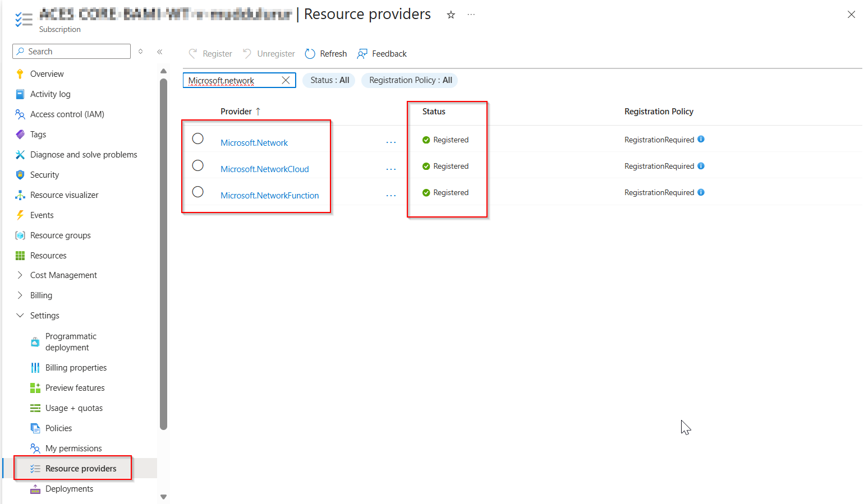Click the Register toolbar button
Screen dimensions: 864x504
tap(210, 54)
